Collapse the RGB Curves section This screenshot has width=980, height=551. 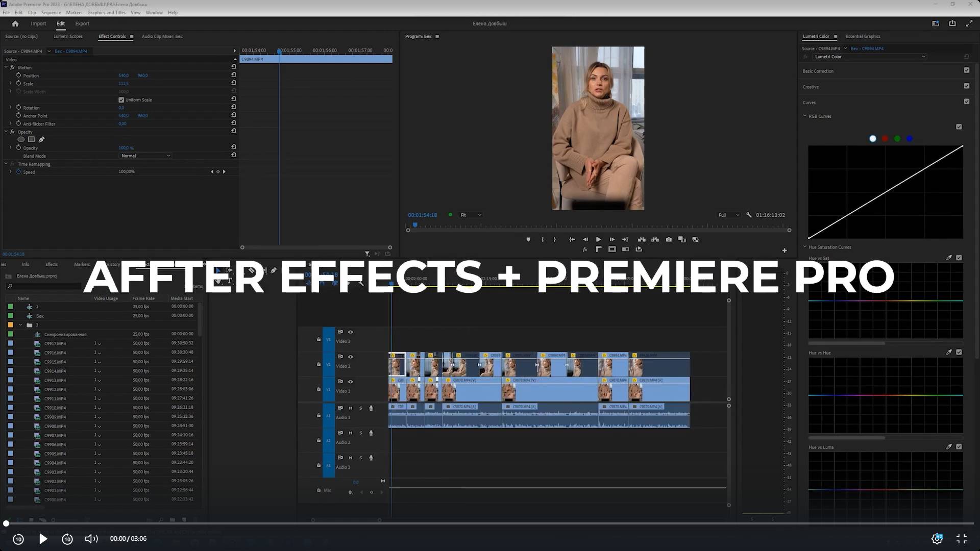click(805, 116)
